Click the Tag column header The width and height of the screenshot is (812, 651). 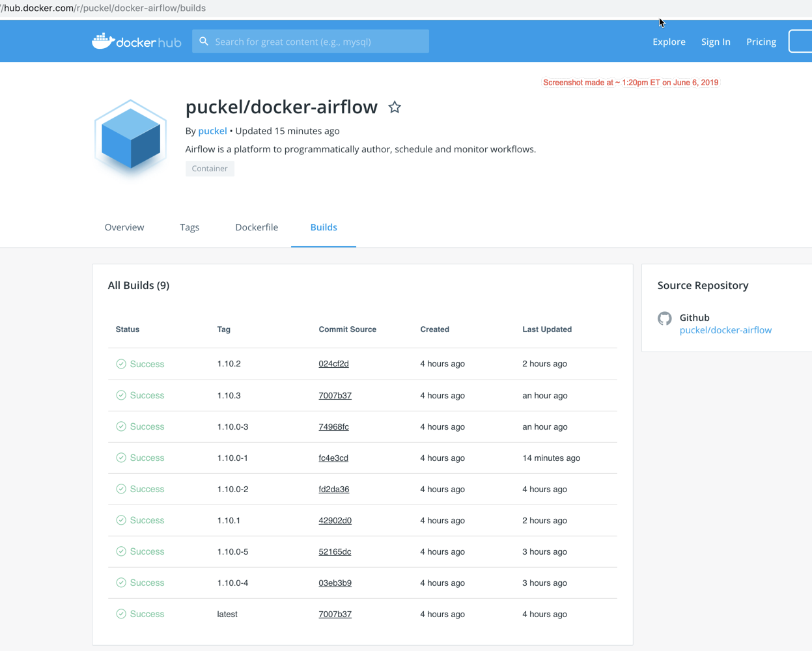[x=224, y=329]
